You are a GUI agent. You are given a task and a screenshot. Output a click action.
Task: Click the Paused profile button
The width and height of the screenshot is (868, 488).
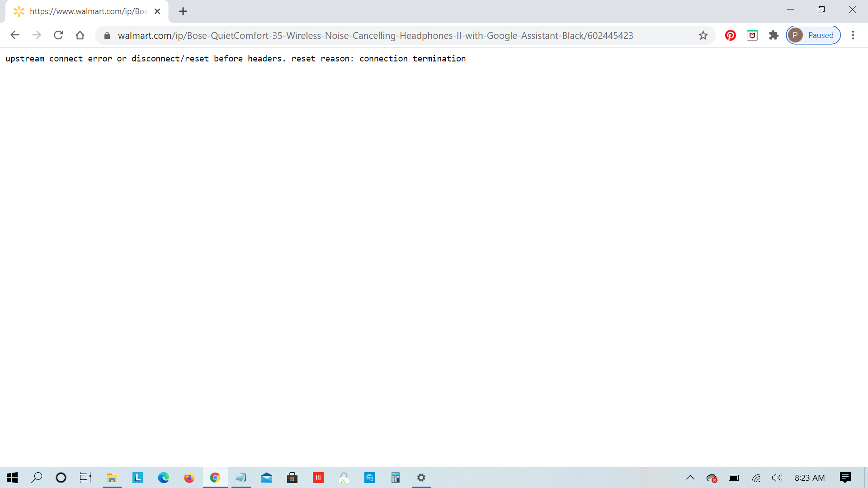click(813, 35)
